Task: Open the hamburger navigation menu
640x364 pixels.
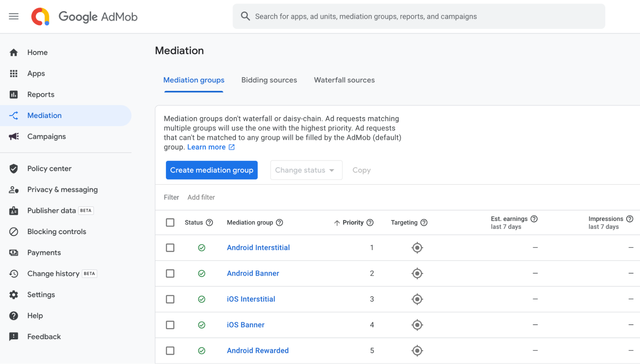Action: [13, 16]
